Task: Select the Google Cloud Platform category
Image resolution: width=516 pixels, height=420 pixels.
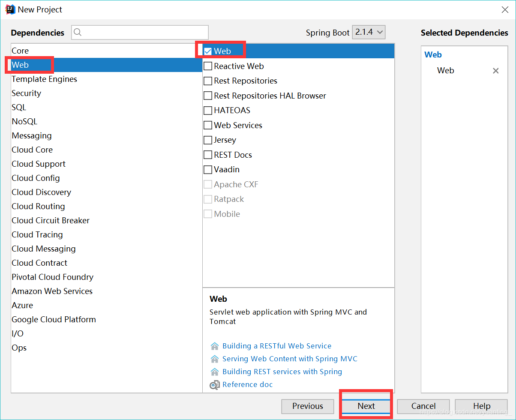Action: [x=106, y=319]
